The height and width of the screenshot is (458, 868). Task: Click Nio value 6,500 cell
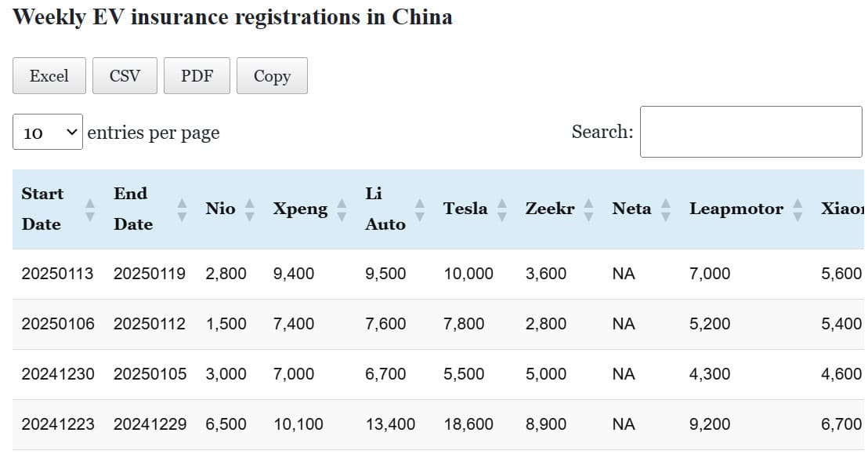coord(226,424)
